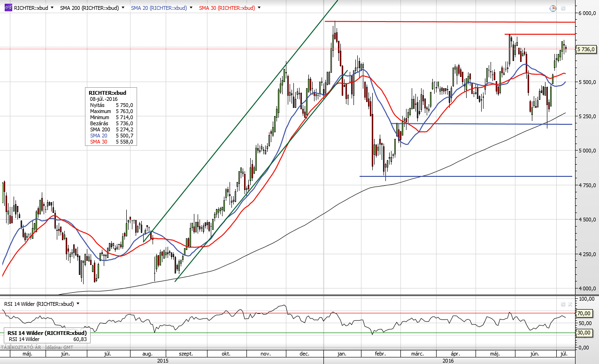Click the purple CFD instrument icon
The image size is (599, 364).
(x=8, y=8)
